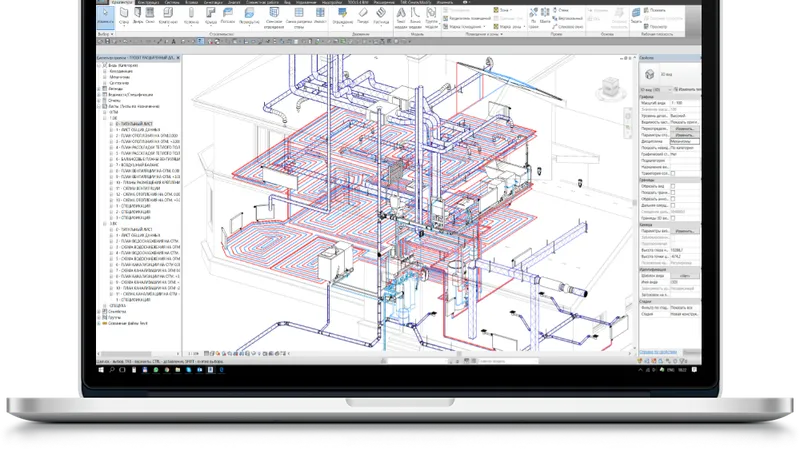Pick the Окно (Window) tool

point(150,16)
